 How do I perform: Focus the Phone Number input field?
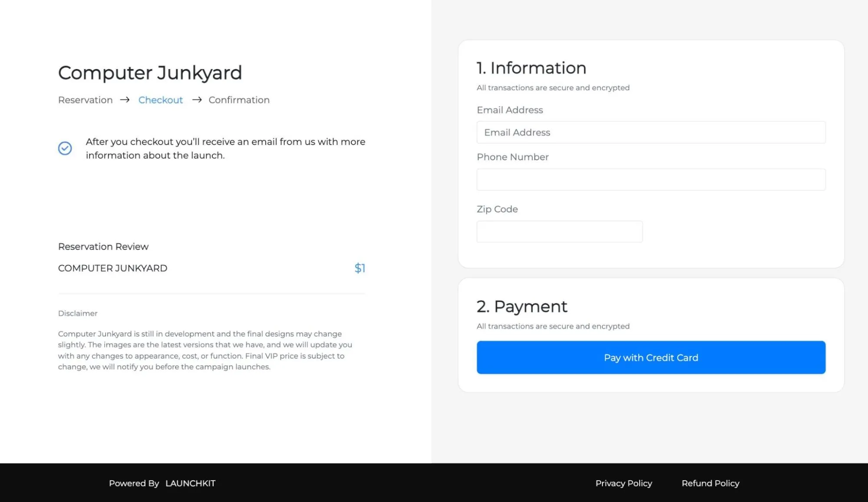pos(651,179)
